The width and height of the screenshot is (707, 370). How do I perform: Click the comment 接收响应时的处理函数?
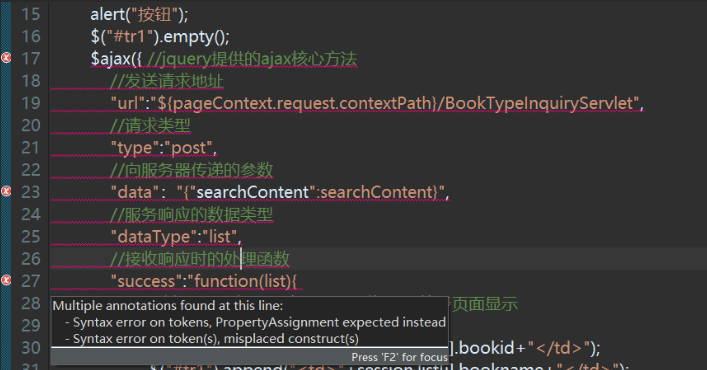point(200,259)
